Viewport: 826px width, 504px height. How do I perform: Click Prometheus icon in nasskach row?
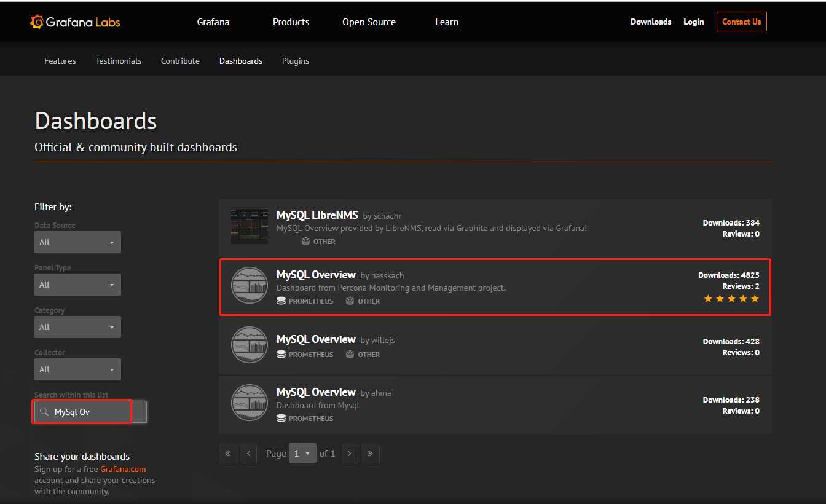pos(281,301)
